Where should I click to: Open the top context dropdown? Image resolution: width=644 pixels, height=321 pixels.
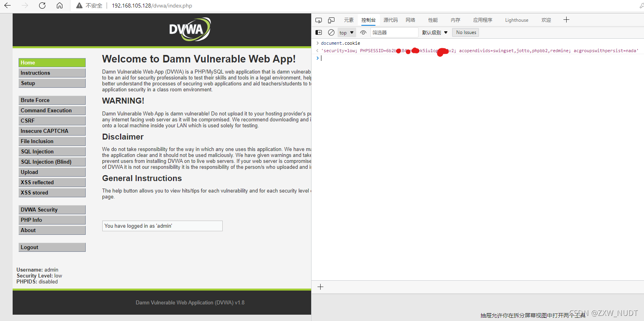pyautogui.click(x=347, y=32)
